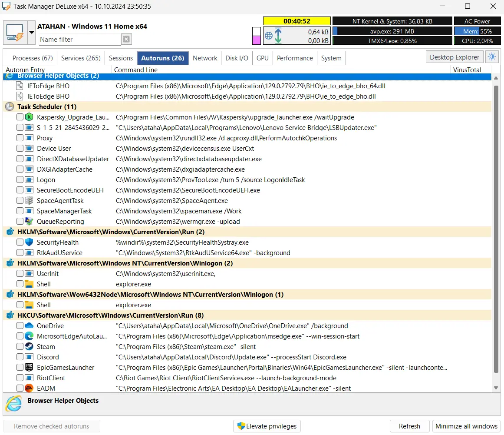Check the SpaceAgentTask checkbox
This screenshot has height=435, width=504.
20,200
